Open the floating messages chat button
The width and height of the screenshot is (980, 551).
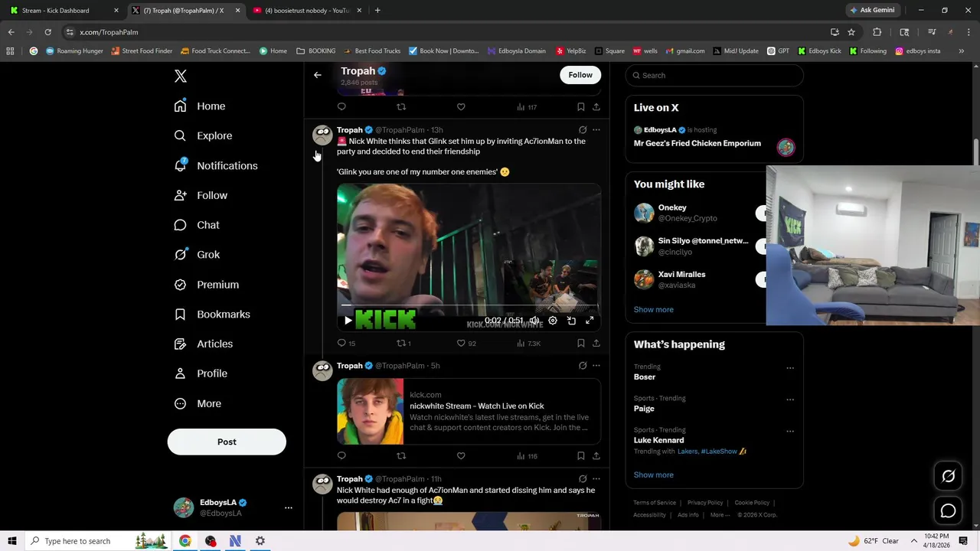pyautogui.click(x=948, y=510)
